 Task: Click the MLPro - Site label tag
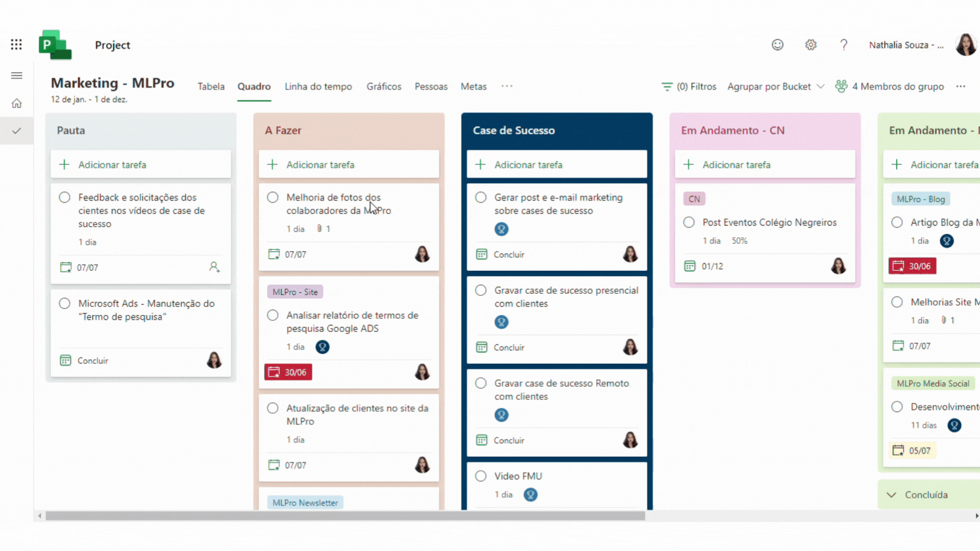pos(295,292)
